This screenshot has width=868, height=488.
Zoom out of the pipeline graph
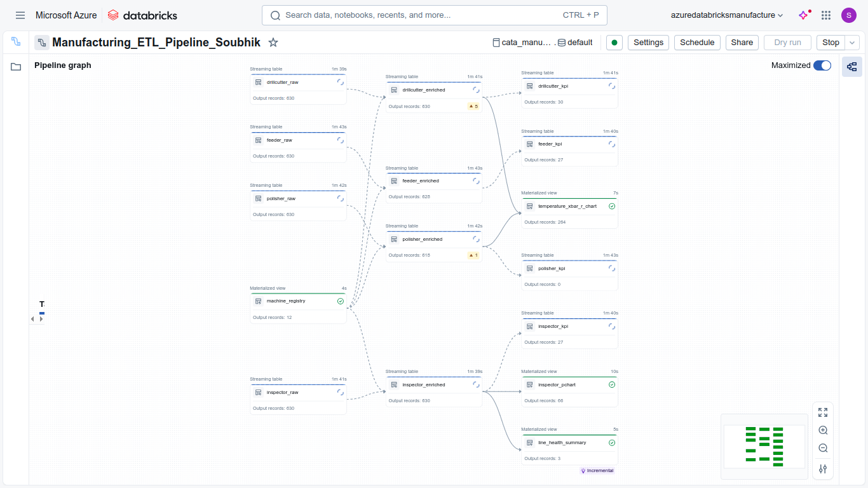click(x=822, y=448)
